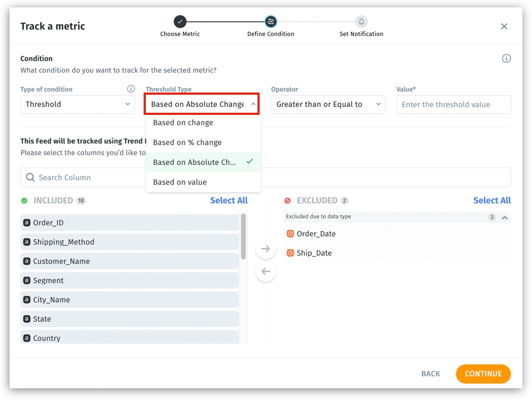Collapse the Excluded due to data type group

point(505,217)
